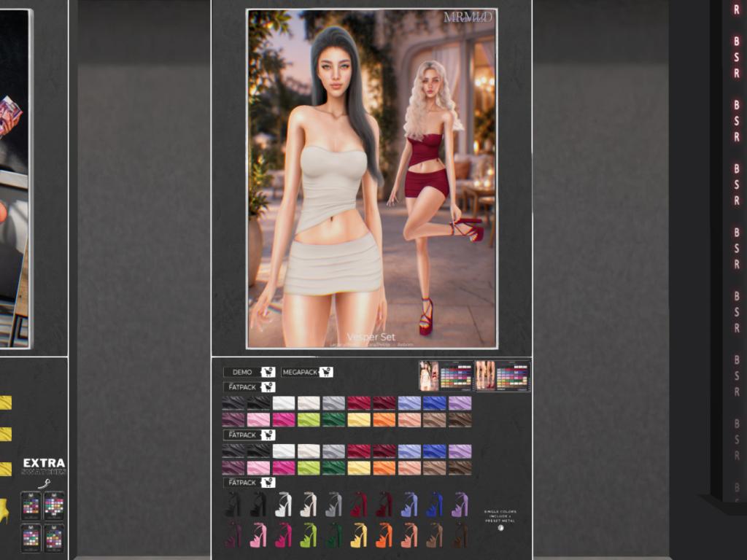Image resolution: width=747 pixels, height=560 pixels.
Task: Select the dark plum platform heel
Action: 233,534
